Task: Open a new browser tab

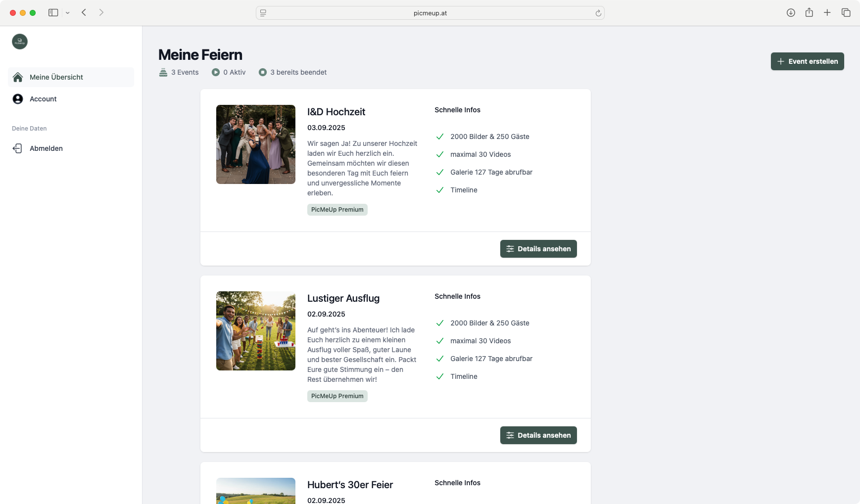Action: pos(827,12)
